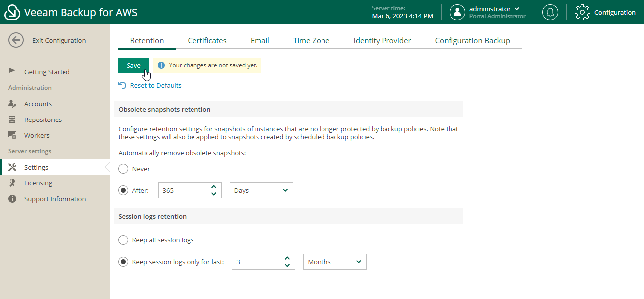Choose Keep session logs only for last
Image resolution: width=644 pixels, height=299 pixels.
click(x=123, y=262)
